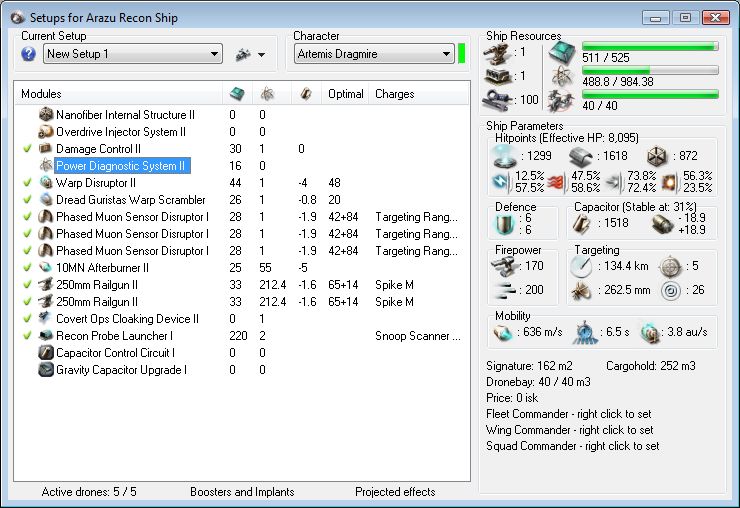Click Squad Commander right click to set
Image resolution: width=740 pixels, height=508 pixels.
click(x=572, y=446)
